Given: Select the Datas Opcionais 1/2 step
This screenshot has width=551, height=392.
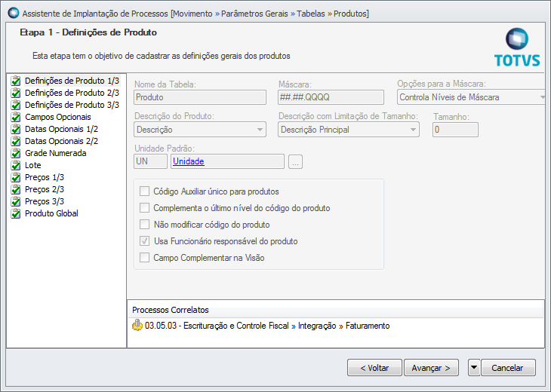Looking at the screenshot, I should click(x=61, y=129).
